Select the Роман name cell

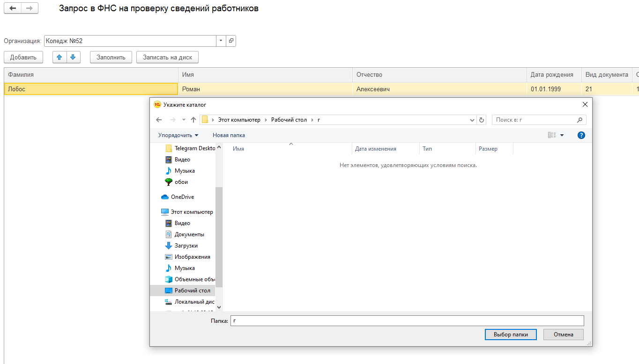click(265, 89)
